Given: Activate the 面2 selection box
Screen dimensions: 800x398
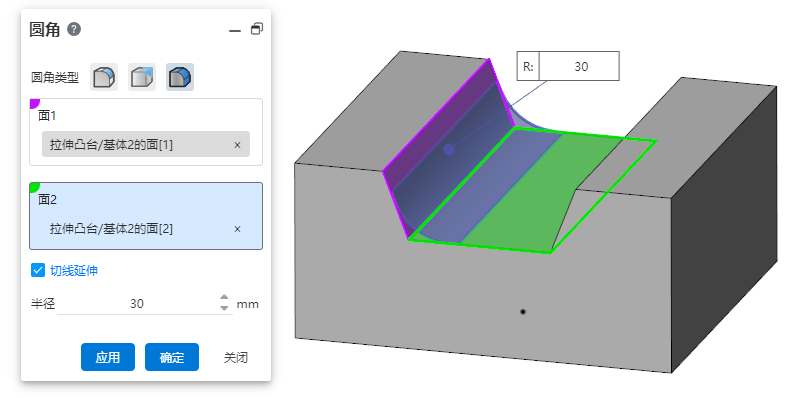Looking at the screenshot, I should 146,216.
